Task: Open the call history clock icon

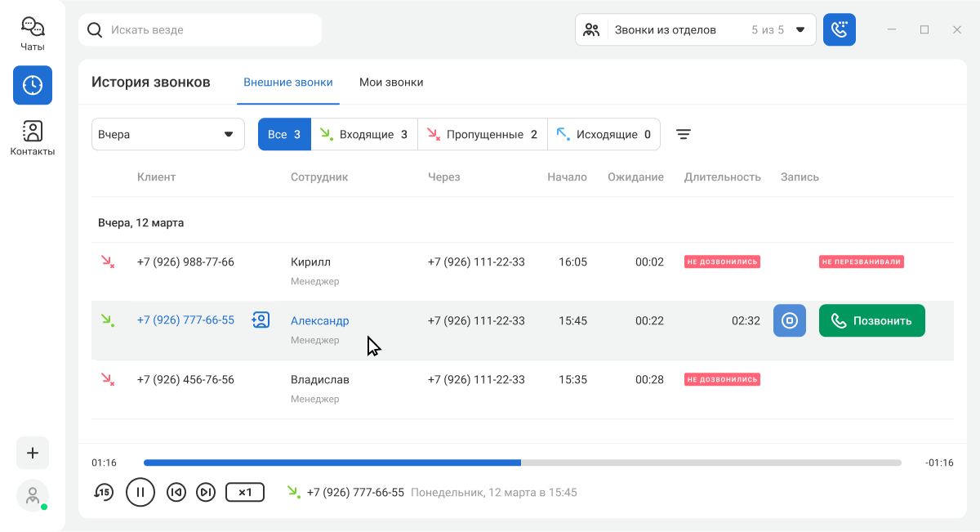Action: point(33,85)
